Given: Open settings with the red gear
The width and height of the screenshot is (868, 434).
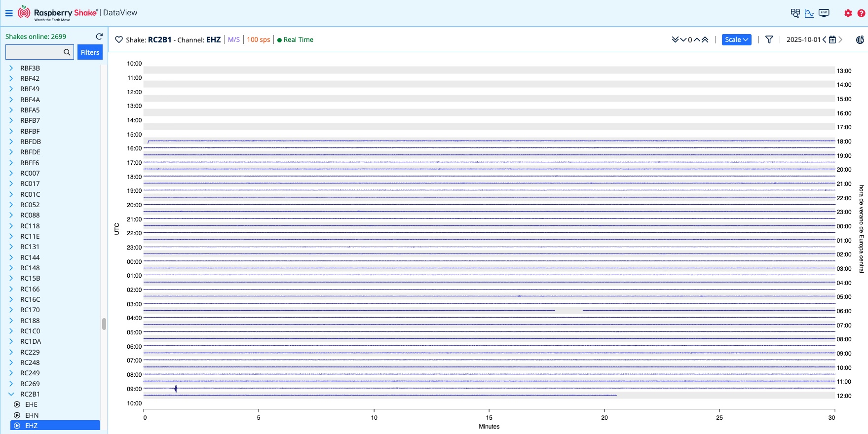Looking at the screenshot, I should [848, 13].
